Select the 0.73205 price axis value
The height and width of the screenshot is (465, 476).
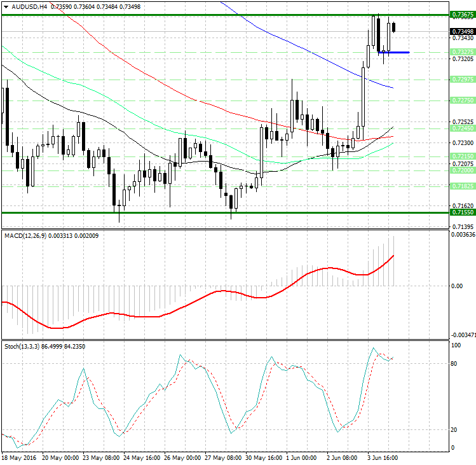(463, 59)
